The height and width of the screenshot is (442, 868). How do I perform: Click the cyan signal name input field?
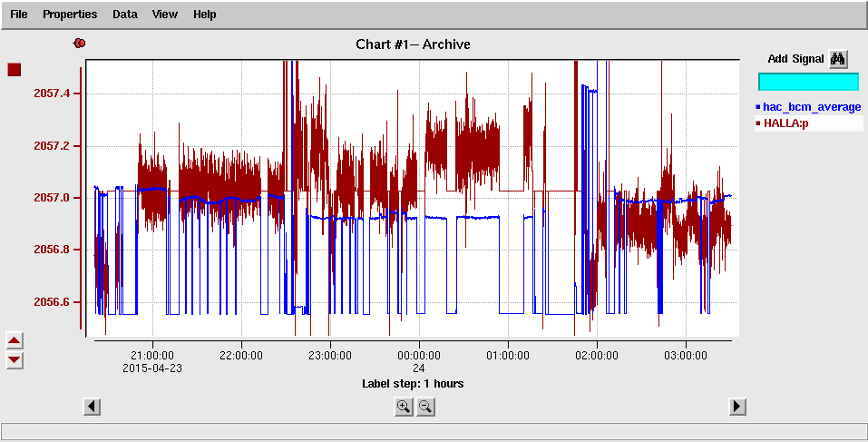[x=808, y=82]
